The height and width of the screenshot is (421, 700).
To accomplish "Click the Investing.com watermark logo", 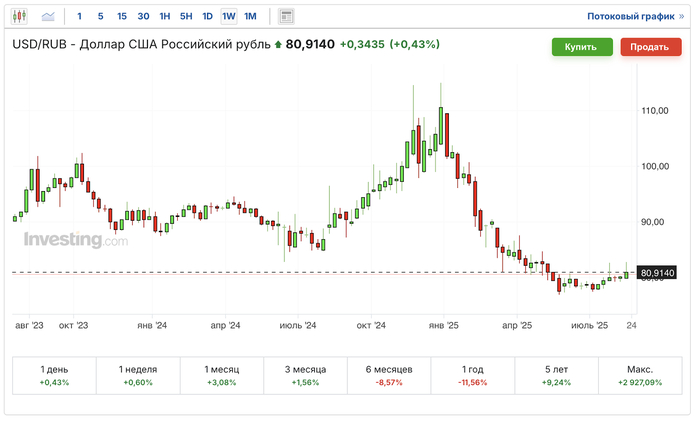I will 76,240.
